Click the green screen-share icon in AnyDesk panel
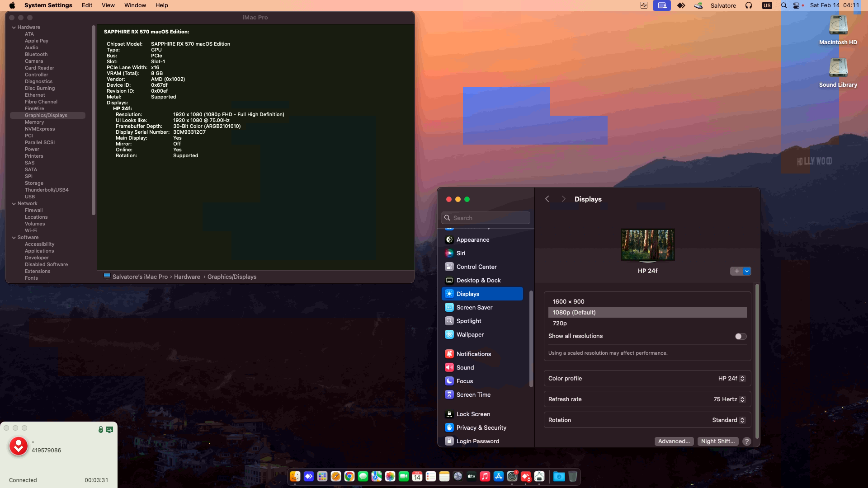 [x=109, y=429]
